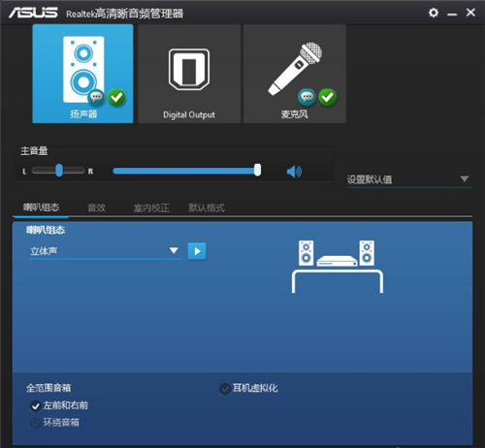This screenshot has width=485, height=448.
Task: Click the green checkmark badge on 扬声器
Action: [116, 97]
